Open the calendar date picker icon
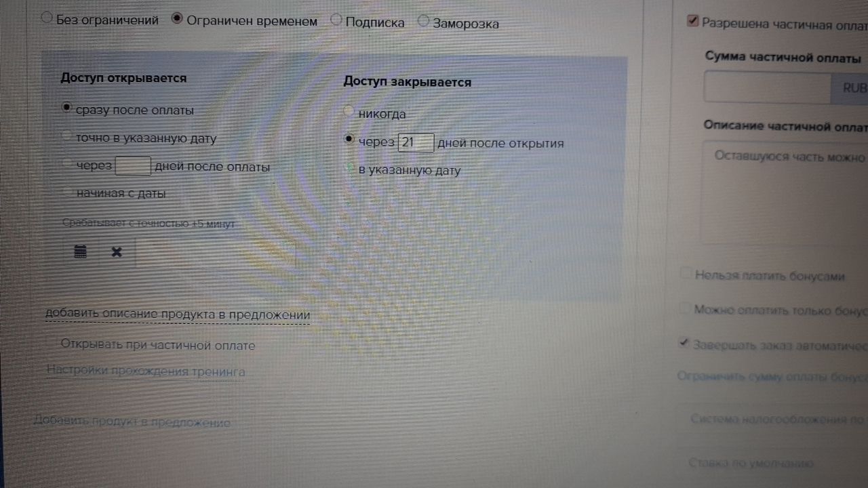868x488 pixels. 80,252
